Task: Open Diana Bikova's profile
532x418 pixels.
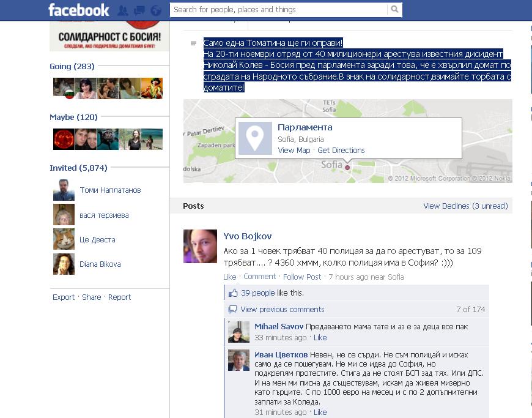Action: tap(100, 264)
